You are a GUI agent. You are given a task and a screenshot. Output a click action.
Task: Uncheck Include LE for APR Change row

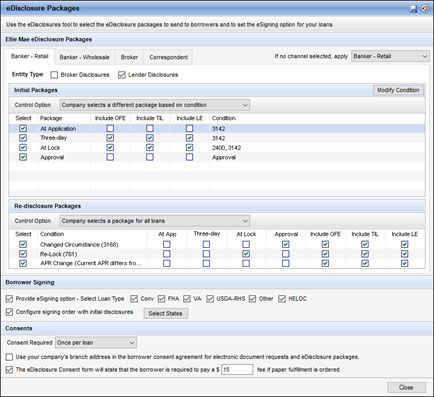405,263
